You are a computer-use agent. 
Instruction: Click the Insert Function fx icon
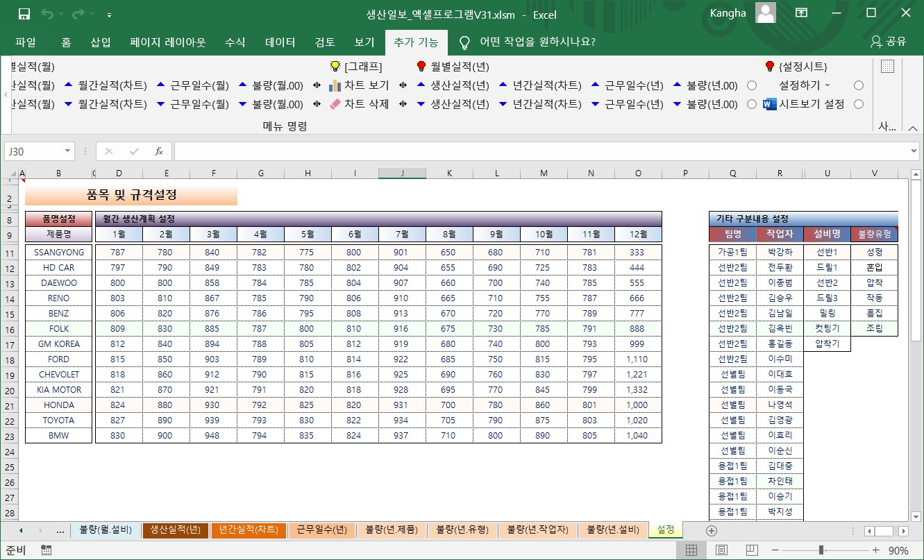(x=159, y=151)
